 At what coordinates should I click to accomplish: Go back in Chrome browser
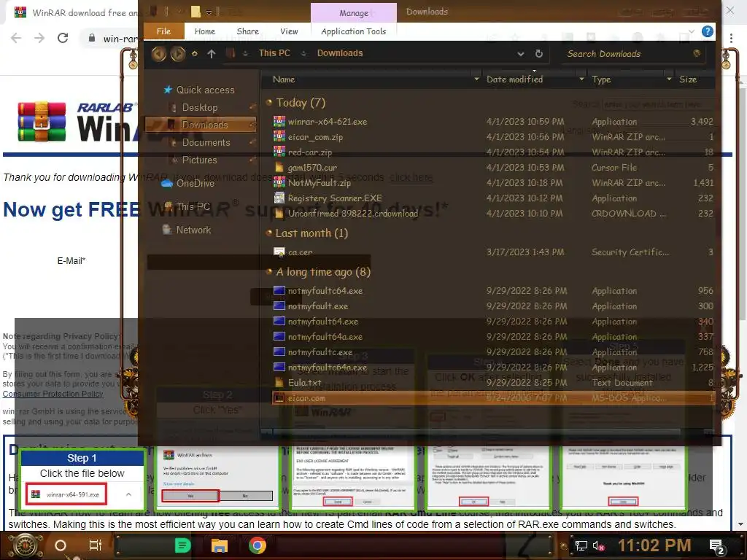[16, 38]
